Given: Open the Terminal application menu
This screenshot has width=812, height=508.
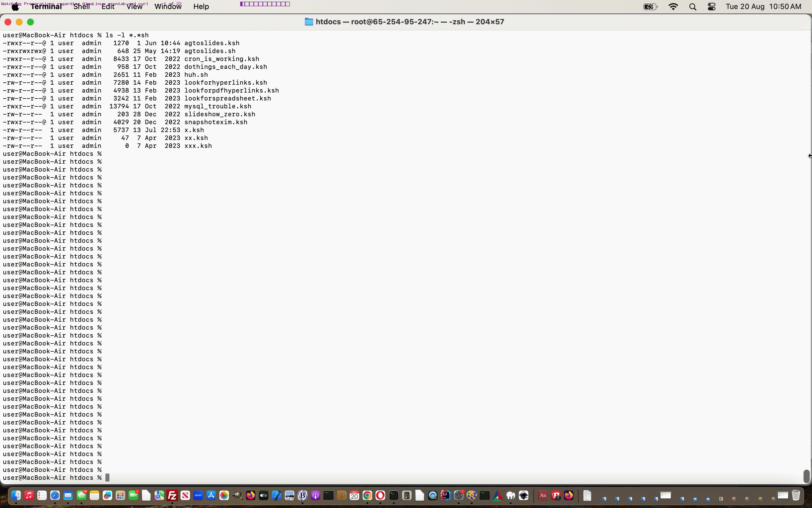Looking at the screenshot, I should click(46, 7).
